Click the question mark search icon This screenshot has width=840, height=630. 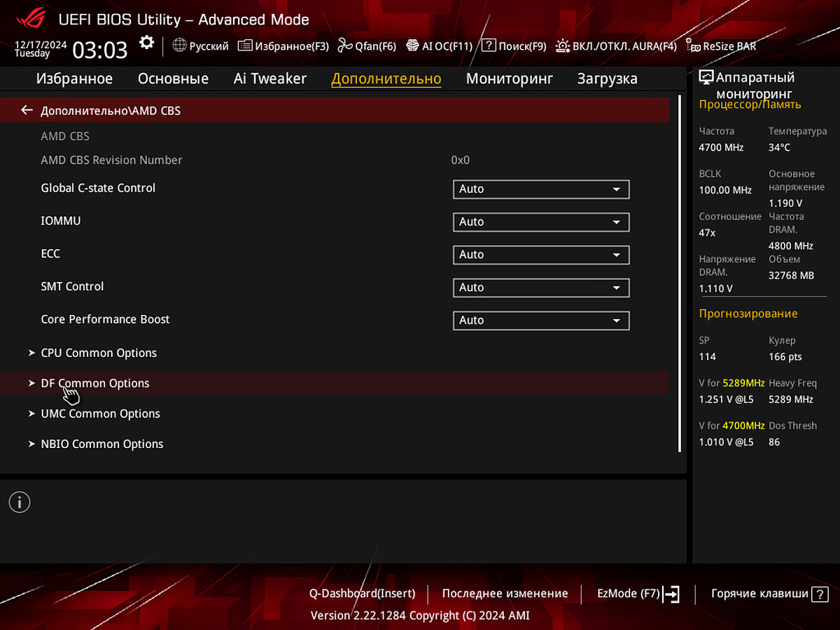(489, 45)
